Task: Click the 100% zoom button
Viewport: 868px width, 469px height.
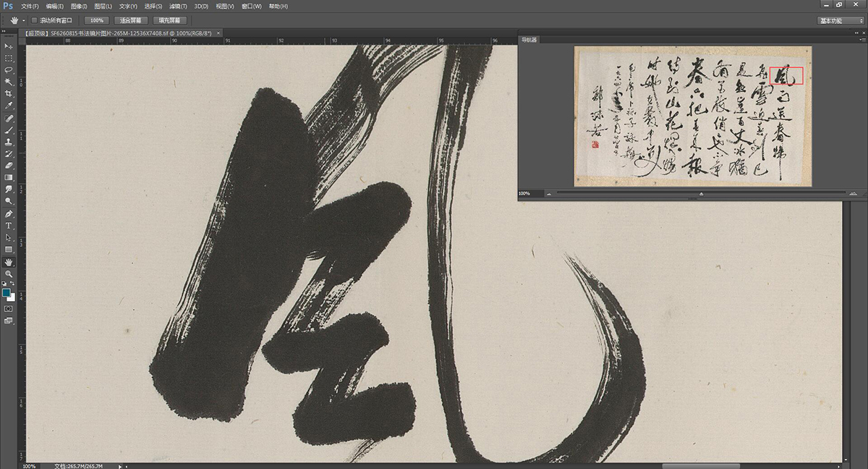Action: (x=96, y=20)
